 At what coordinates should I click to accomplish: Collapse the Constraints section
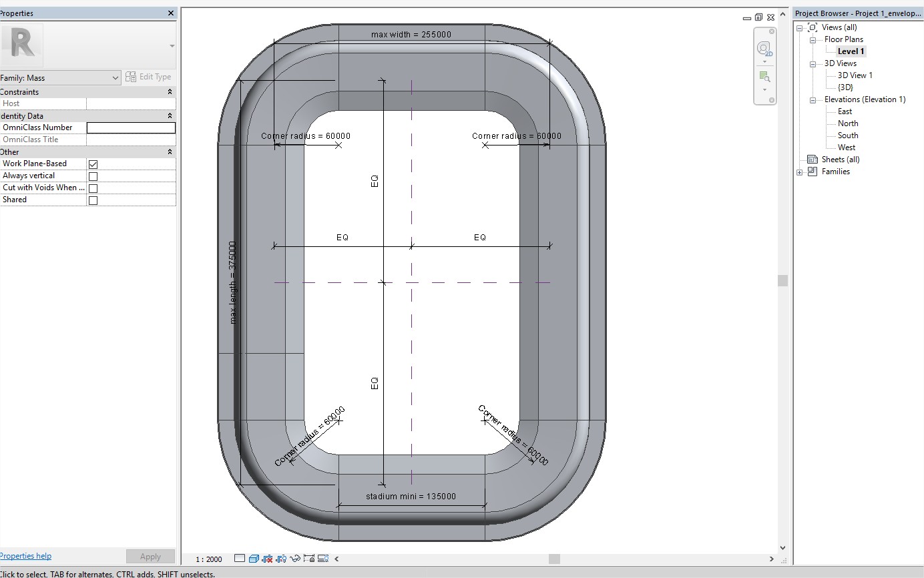point(170,91)
